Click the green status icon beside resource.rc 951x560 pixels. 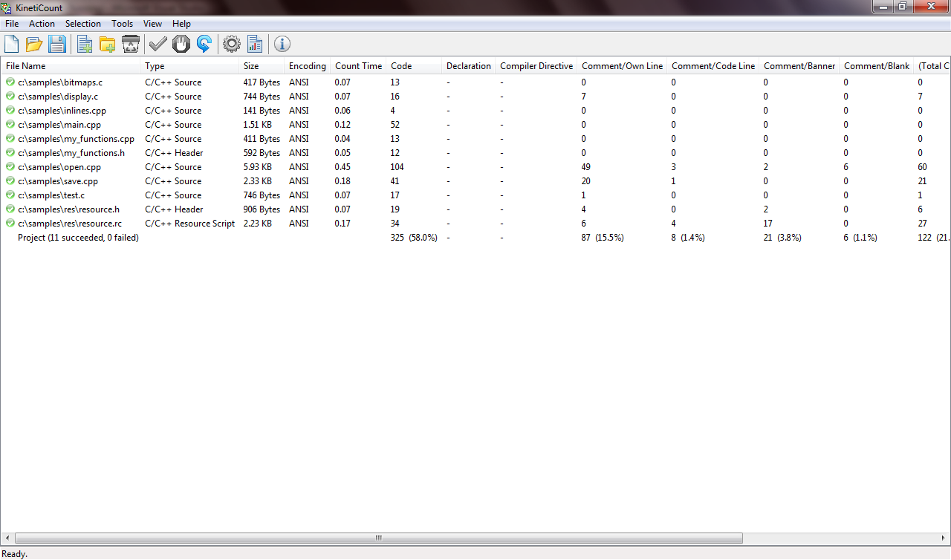(10, 223)
